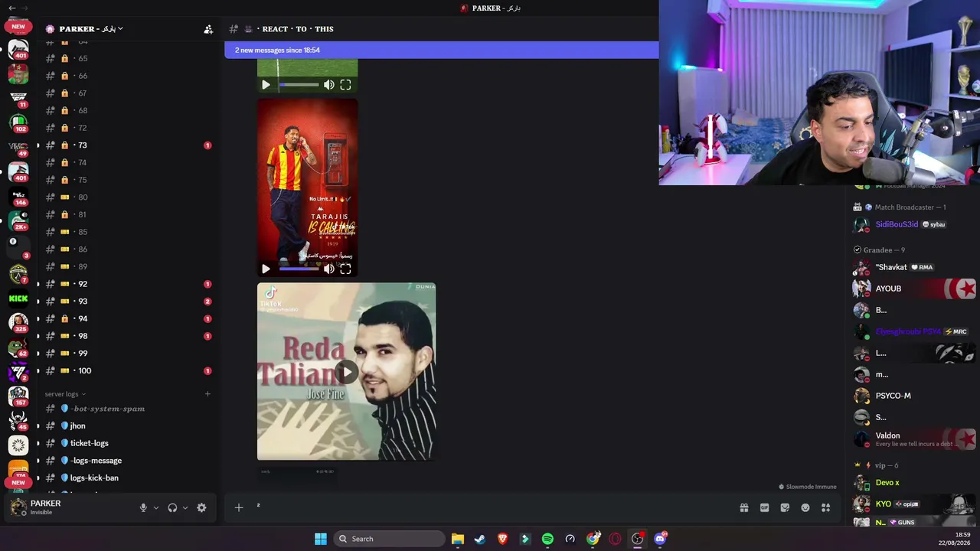This screenshot has width=980, height=551.
Task: Open the jhon channel
Action: pos(128,425)
